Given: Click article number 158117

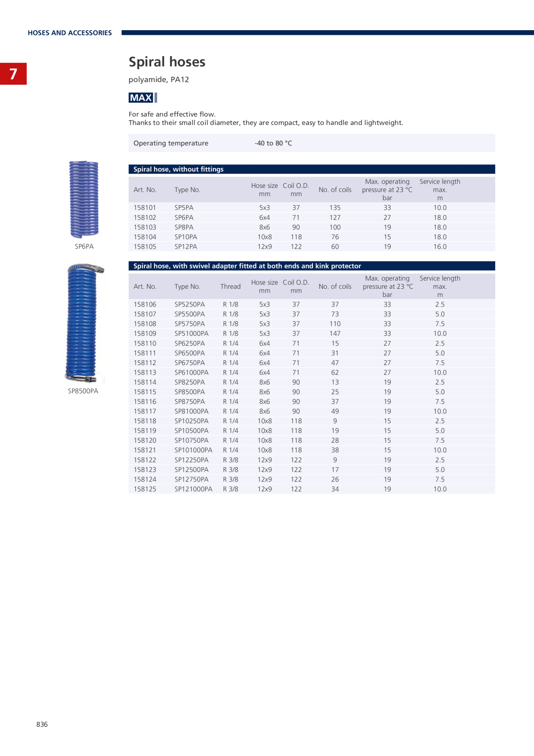Looking at the screenshot, I should [145, 411].
